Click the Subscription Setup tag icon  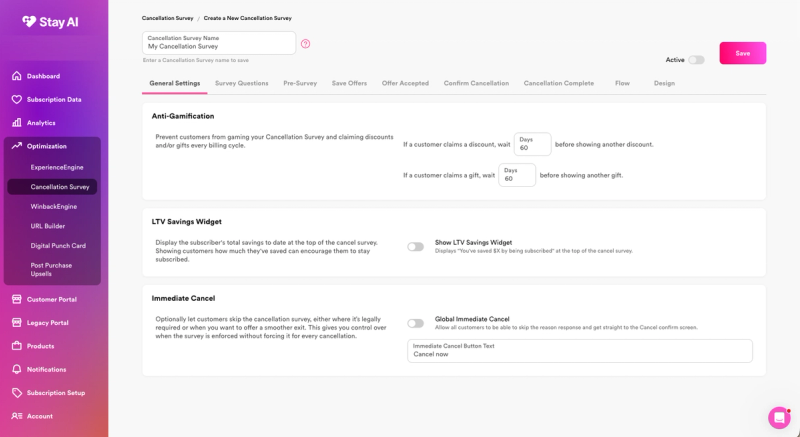pos(17,393)
